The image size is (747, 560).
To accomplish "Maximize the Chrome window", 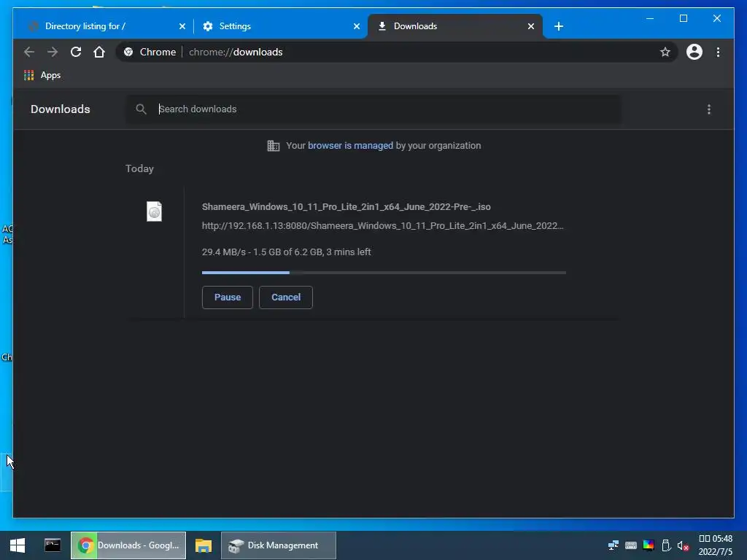I will [x=683, y=18].
